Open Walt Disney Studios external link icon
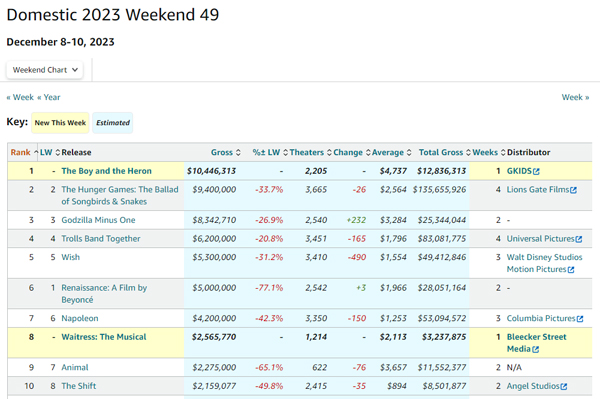The image size is (600, 399). 571,270
